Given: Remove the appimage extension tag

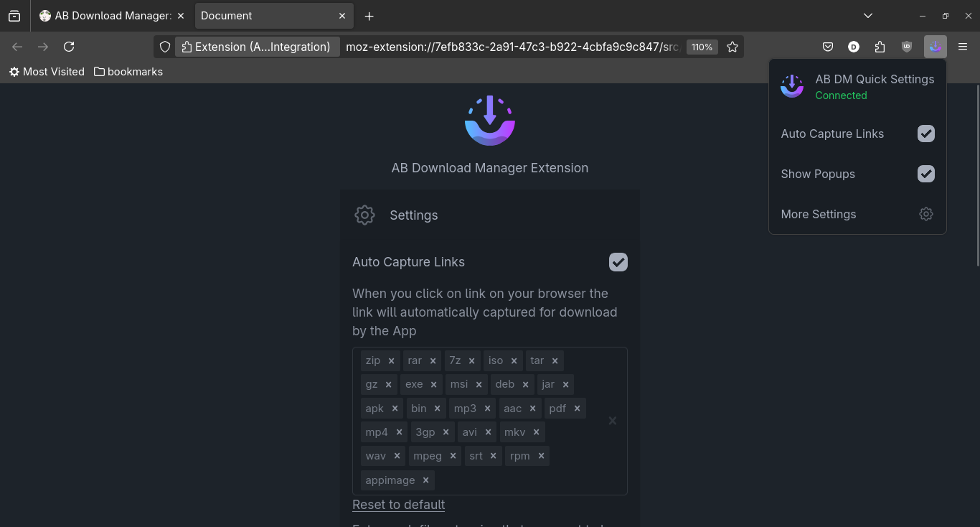Looking at the screenshot, I should pyautogui.click(x=425, y=480).
